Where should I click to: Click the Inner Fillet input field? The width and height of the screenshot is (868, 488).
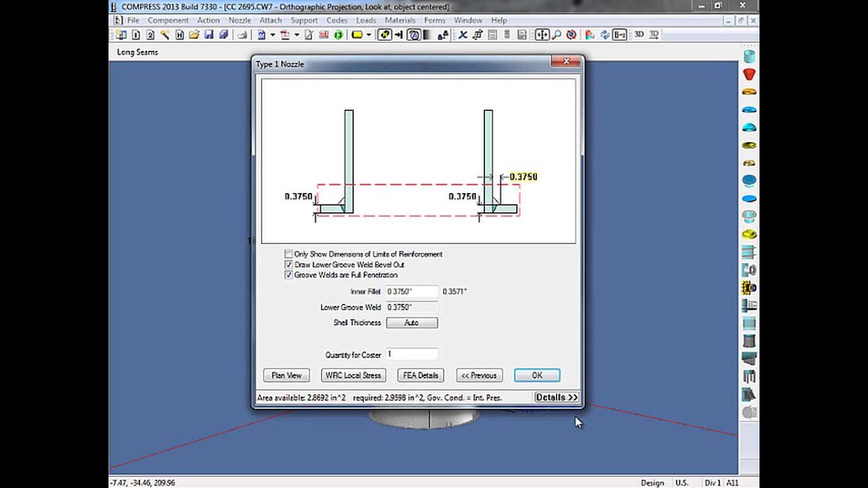click(412, 291)
